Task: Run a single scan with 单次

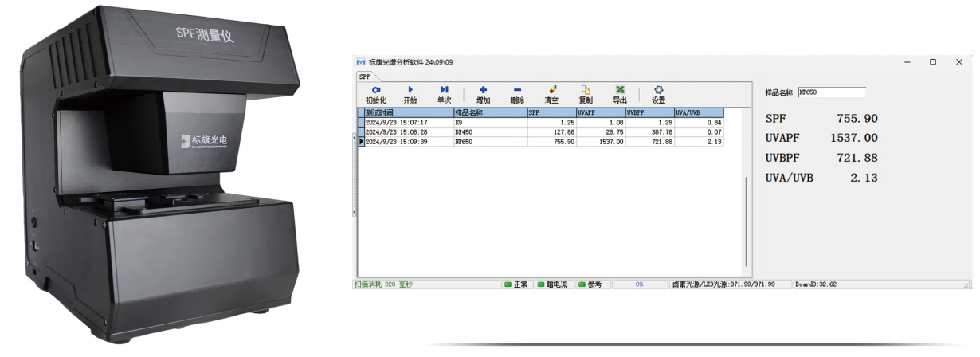Action: [x=444, y=95]
